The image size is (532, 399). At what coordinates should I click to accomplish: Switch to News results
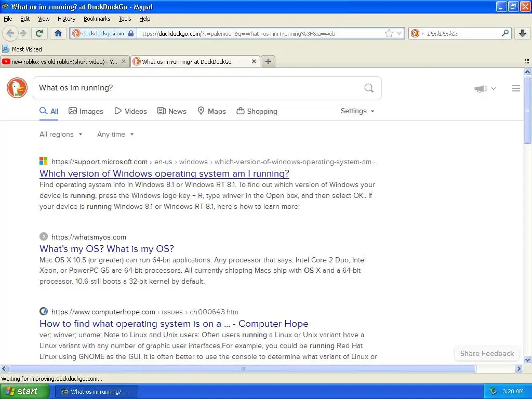tap(172, 111)
